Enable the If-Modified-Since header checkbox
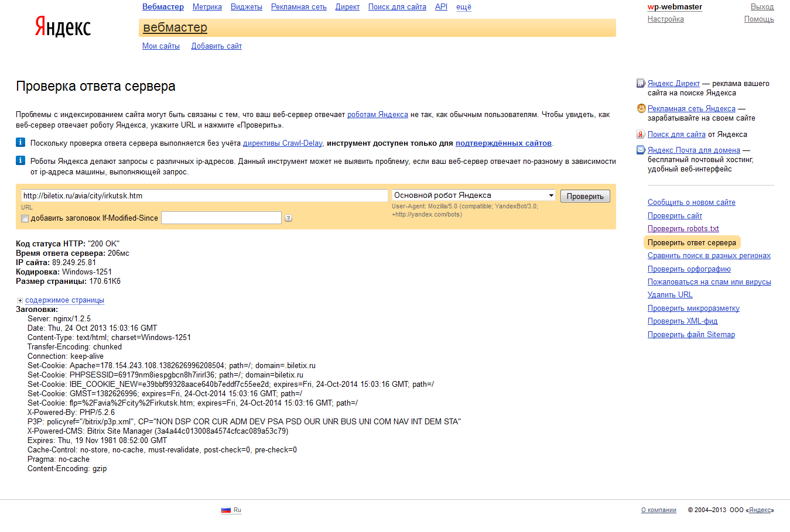This screenshot has width=790, height=532. coord(25,218)
